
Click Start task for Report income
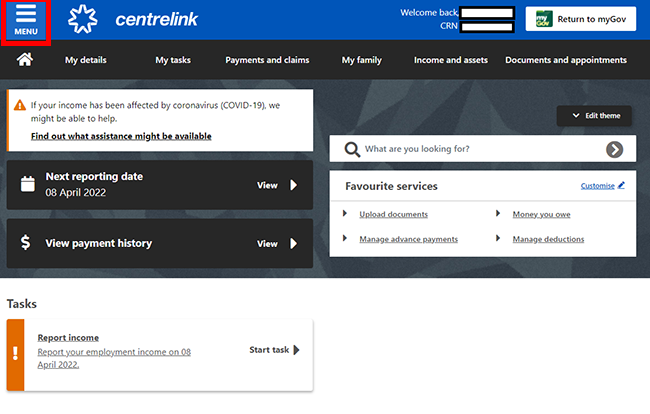coord(274,350)
